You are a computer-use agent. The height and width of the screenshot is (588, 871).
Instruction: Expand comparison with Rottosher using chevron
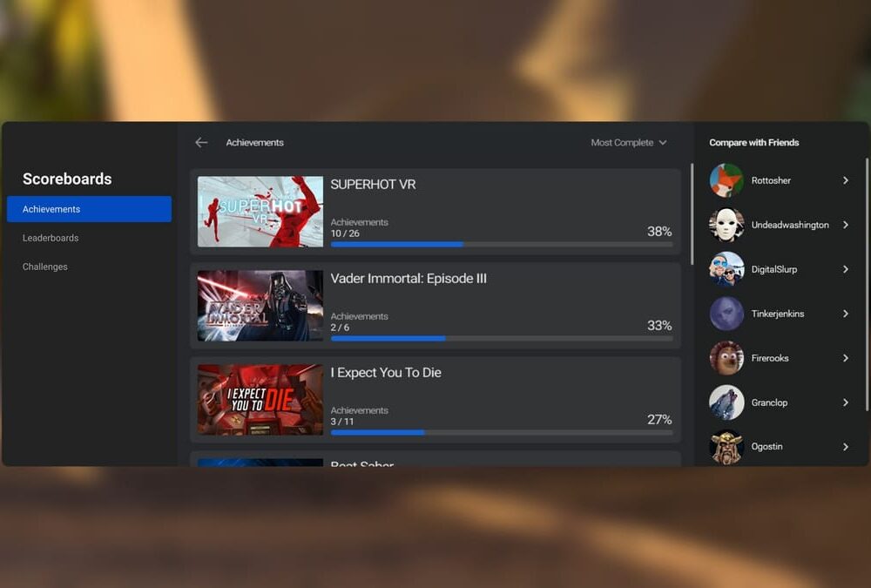coord(846,180)
